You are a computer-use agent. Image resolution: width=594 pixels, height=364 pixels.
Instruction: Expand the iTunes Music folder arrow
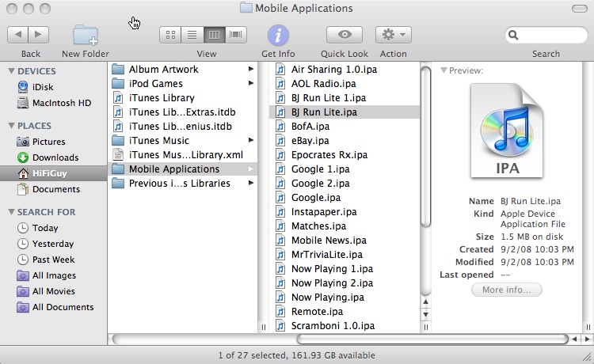click(251, 140)
